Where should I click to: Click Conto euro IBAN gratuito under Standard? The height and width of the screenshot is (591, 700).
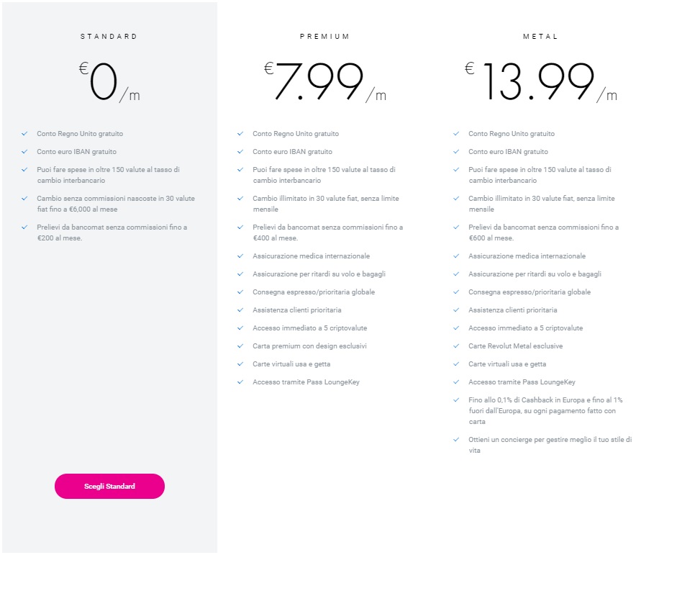[x=76, y=152]
